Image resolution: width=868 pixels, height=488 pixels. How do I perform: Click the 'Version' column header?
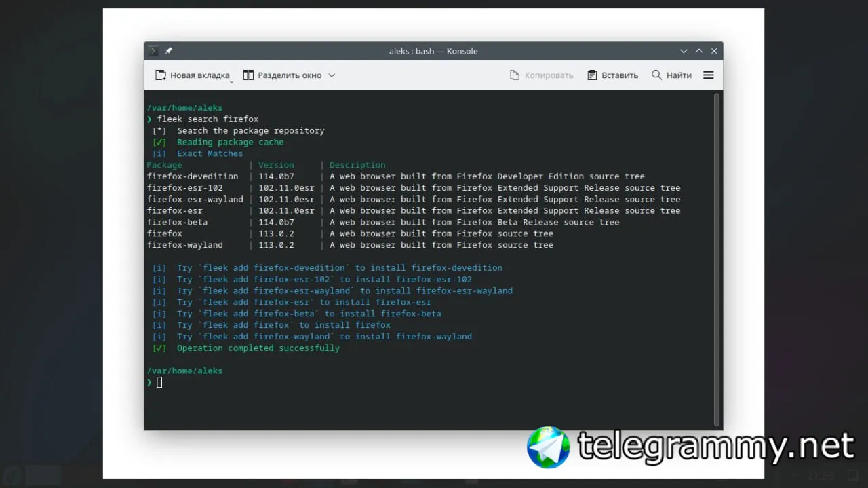[x=276, y=165]
